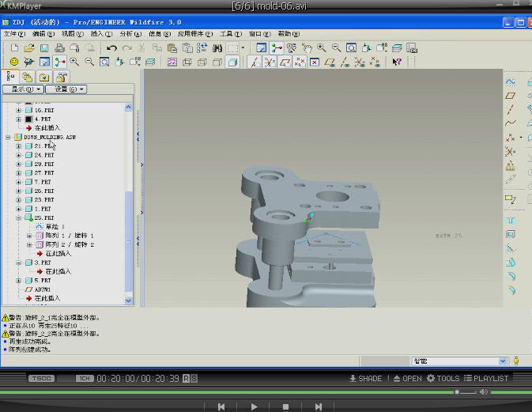Click KMPlayer TOOLS button

(x=443, y=379)
